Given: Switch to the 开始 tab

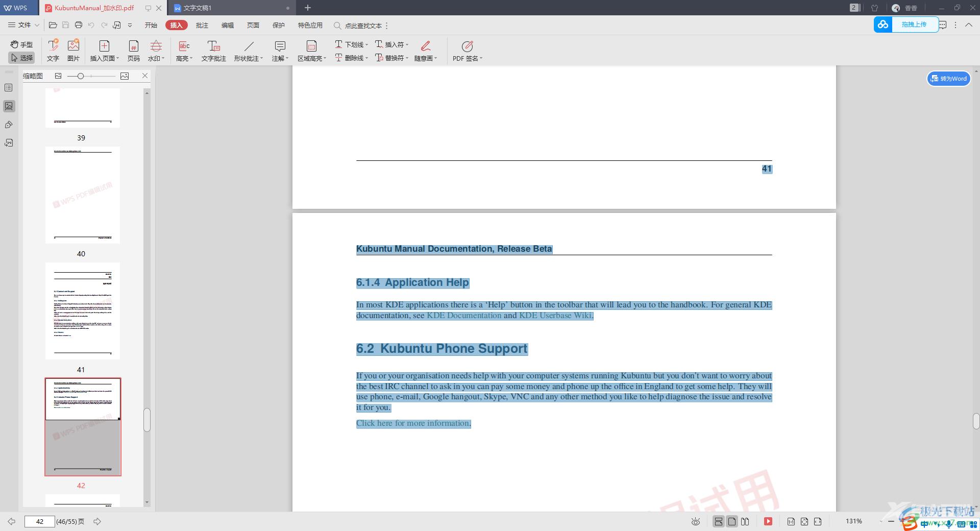Looking at the screenshot, I should (x=151, y=25).
